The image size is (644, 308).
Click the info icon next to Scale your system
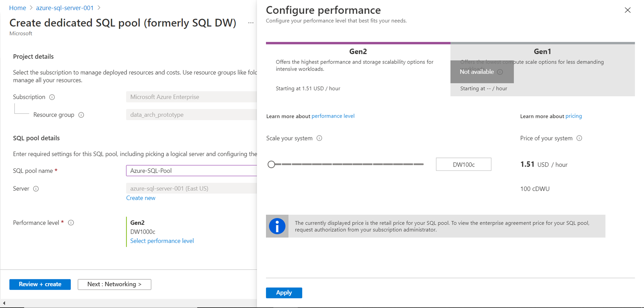click(319, 138)
